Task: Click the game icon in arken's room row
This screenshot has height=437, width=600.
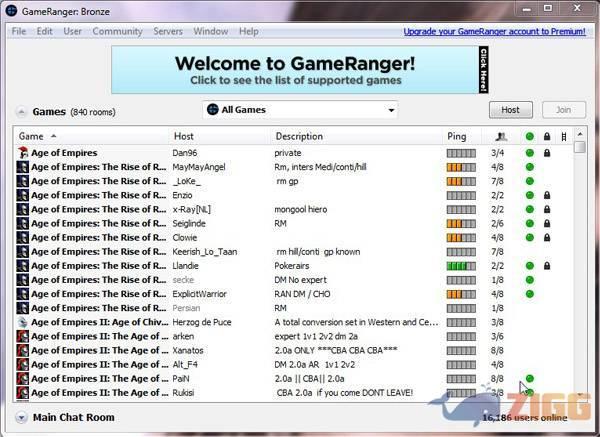Action: point(22,337)
